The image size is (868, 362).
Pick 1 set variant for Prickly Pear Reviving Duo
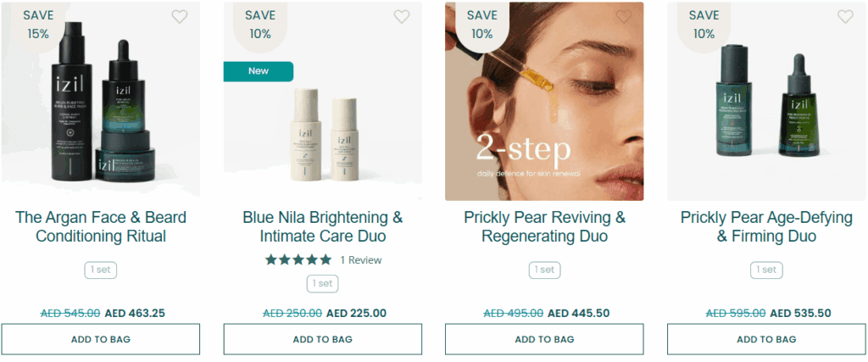pyautogui.click(x=544, y=270)
